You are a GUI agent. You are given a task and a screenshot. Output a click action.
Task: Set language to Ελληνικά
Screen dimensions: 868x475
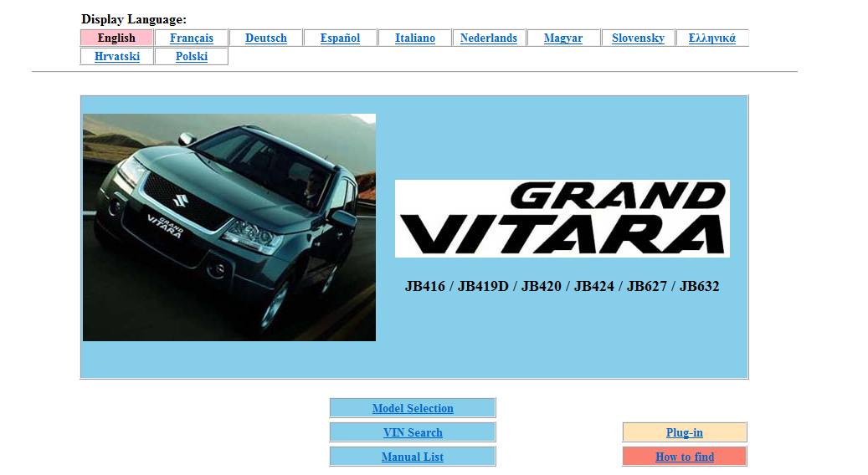pos(711,38)
